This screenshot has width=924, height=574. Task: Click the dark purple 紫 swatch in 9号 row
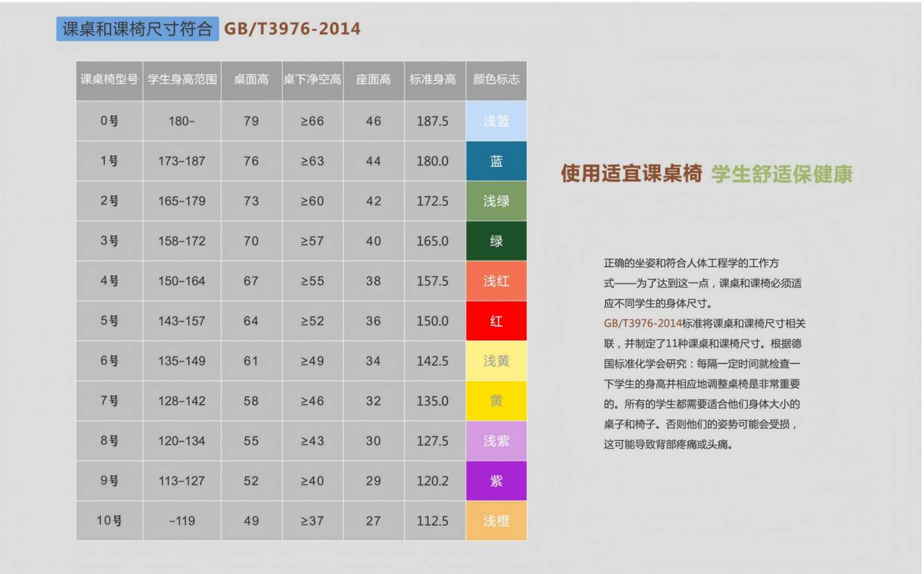[496, 481]
